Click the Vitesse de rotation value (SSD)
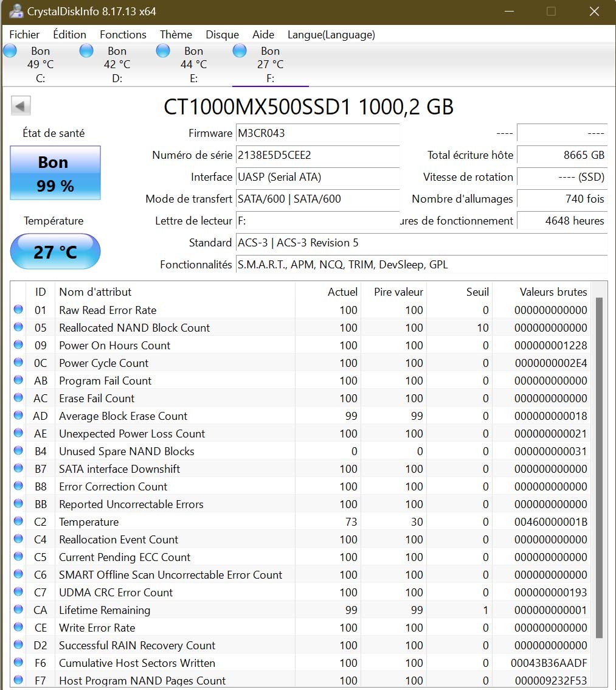 click(562, 177)
